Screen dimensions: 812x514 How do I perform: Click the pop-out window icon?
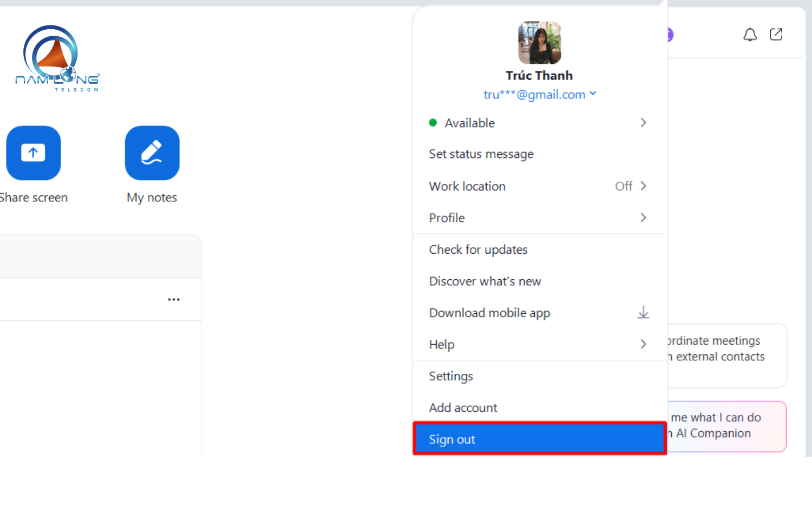click(776, 35)
